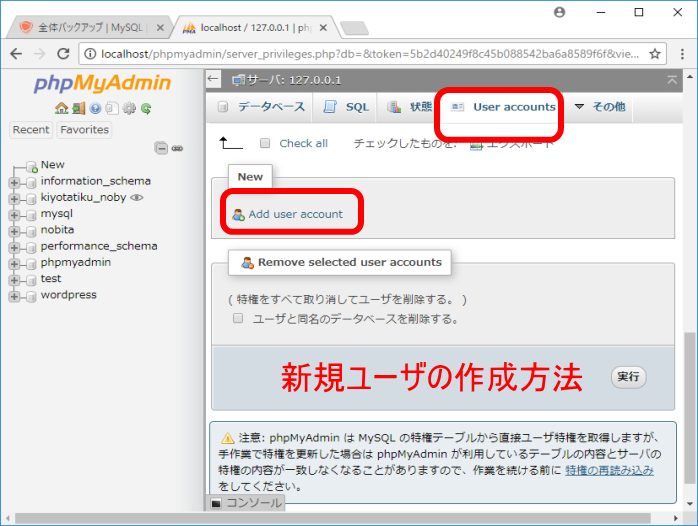Click the 特権の再読み込み link
The image size is (698, 526).
pyautogui.click(x=609, y=470)
